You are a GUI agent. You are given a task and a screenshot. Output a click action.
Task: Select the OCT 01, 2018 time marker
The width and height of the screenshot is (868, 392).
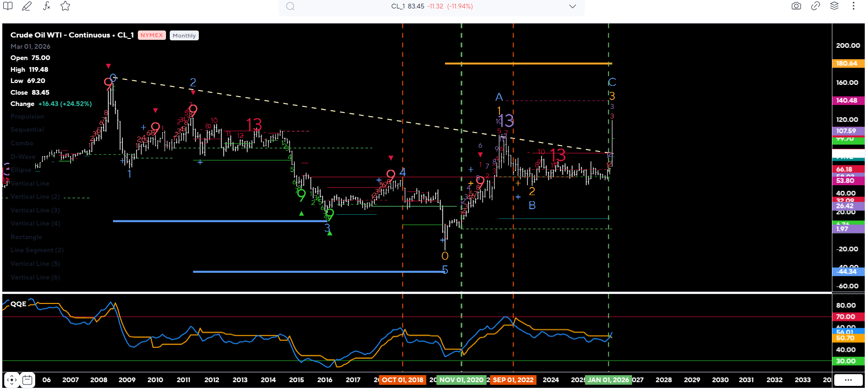(402, 380)
